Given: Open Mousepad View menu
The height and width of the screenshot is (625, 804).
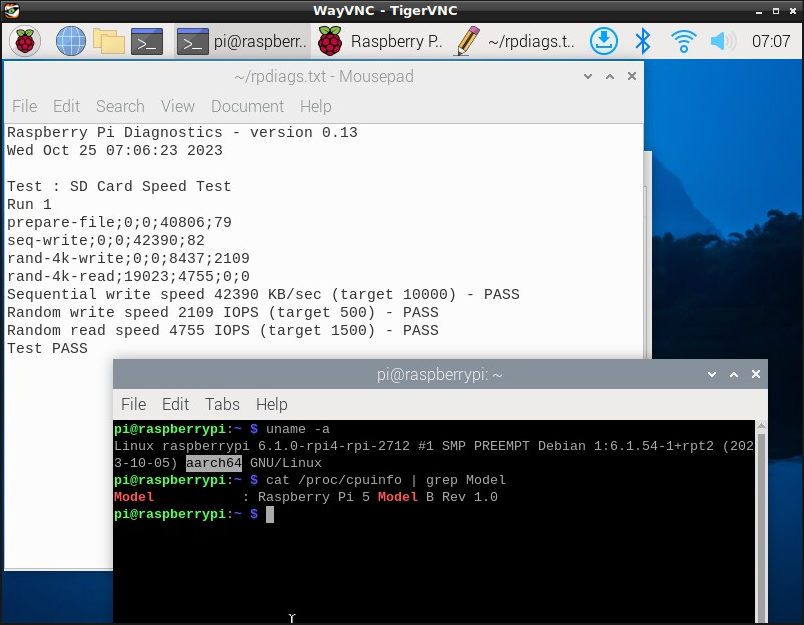Looking at the screenshot, I should click(x=177, y=106).
